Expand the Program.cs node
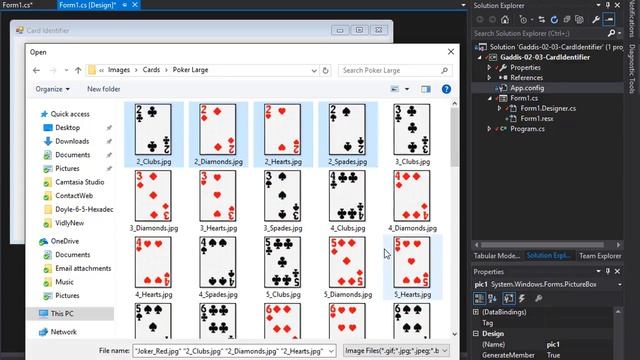640x360 pixels. coord(489,129)
